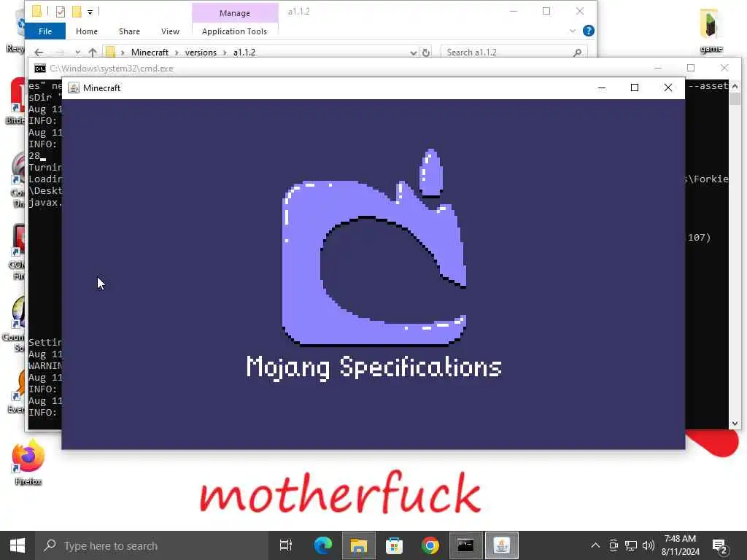Click the Java icon in Minecraft title bar
The width and height of the screenshot is (747, 560).
[74, 87]
